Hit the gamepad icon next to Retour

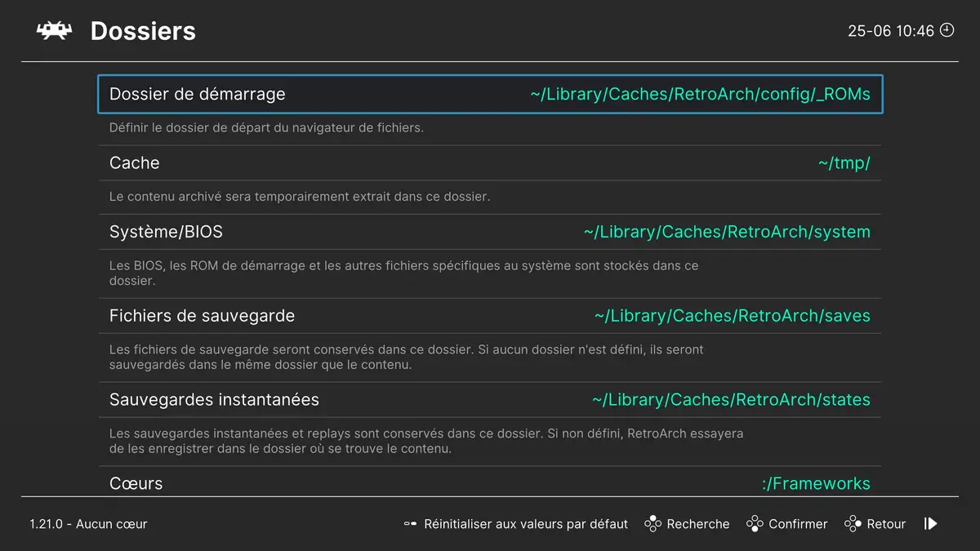tap(853, 524)
